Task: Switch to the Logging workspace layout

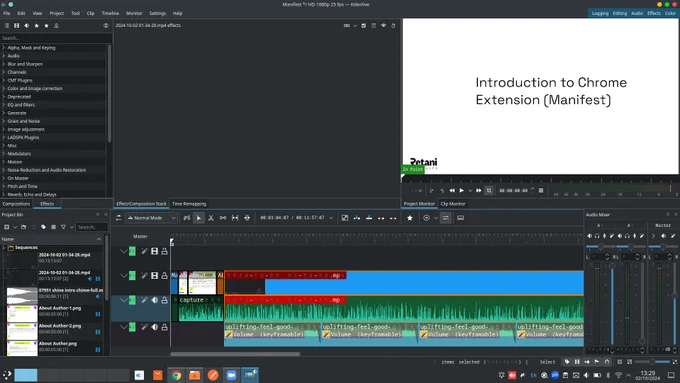Action: tap(600, 13)
